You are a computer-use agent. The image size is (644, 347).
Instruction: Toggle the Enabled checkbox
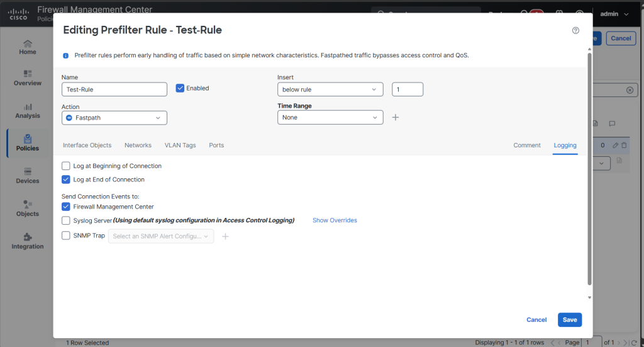[x=180, y=88]
